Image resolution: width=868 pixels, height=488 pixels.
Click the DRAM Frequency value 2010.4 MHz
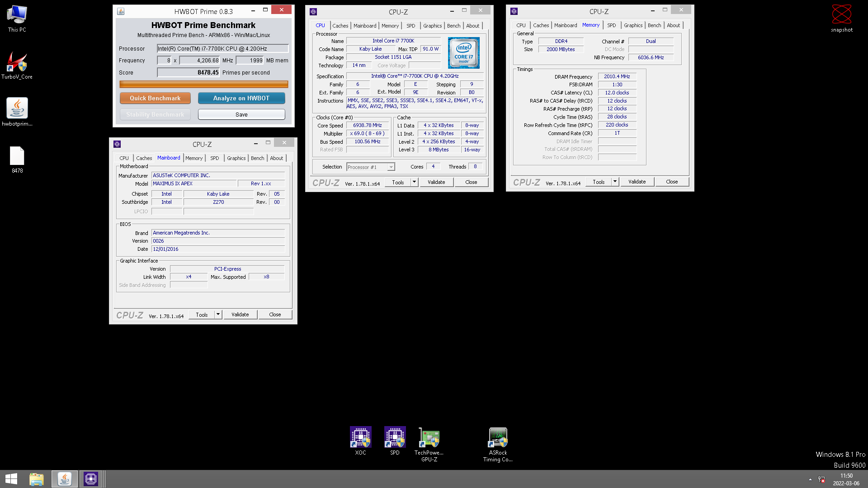[617, 76]
